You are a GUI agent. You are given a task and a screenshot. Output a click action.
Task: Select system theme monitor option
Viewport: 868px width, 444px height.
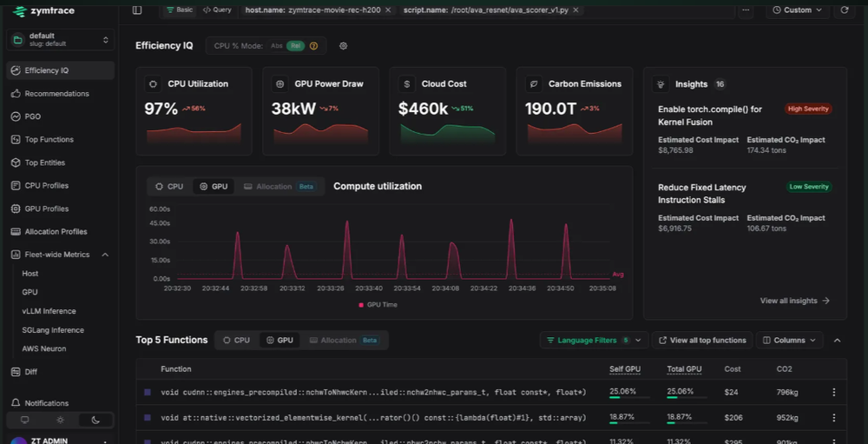[24, 421]
